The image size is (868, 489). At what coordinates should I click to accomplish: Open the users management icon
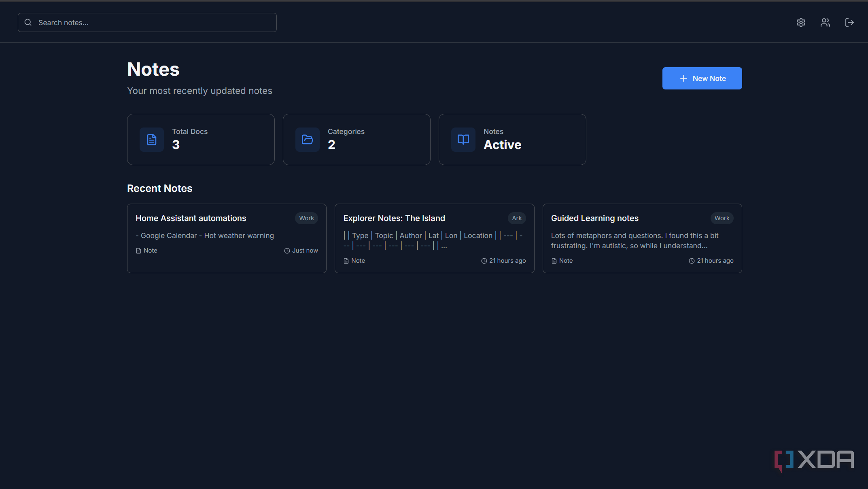pyautogui.click(x=825, y=23)
